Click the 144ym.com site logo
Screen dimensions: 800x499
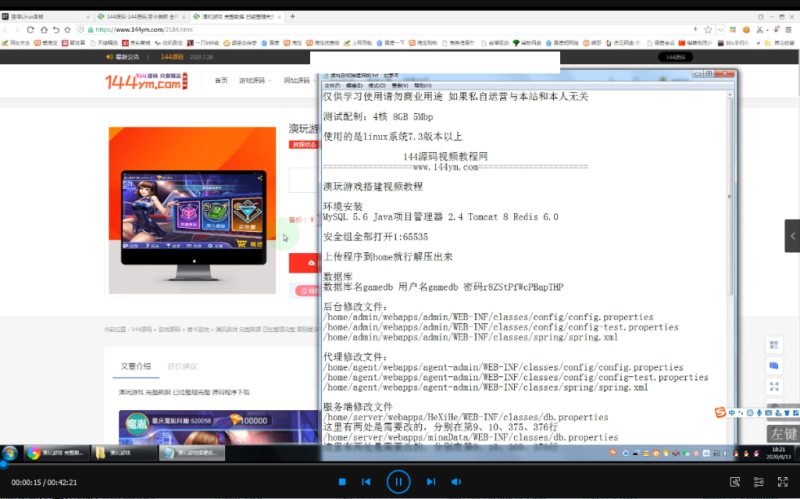(x=146, y=81)
